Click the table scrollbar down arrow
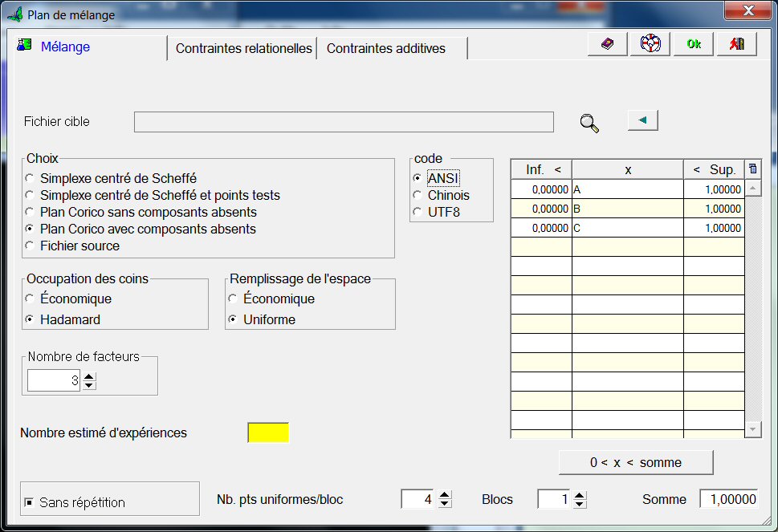Screen dimensions: 778x532 coord(752,428)
